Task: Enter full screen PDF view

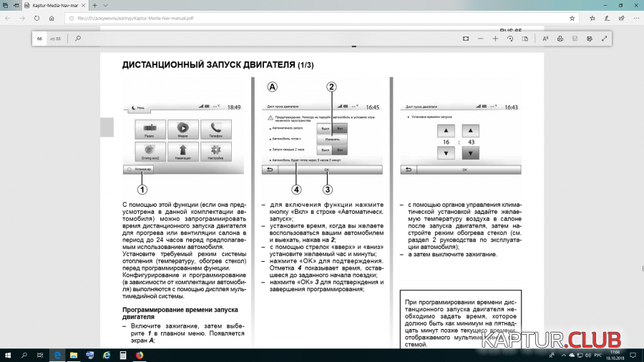Action: click(605, 38)
